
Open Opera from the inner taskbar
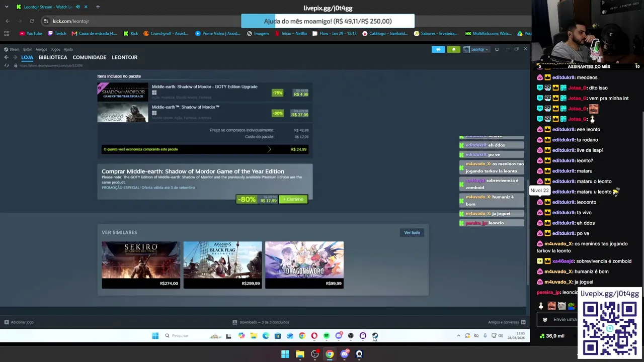[314, 336]
